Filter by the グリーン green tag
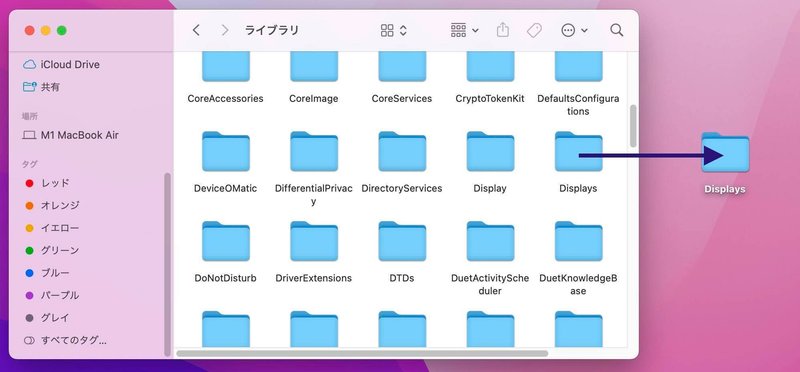This screenshot has height=372, width=800. 53,251
